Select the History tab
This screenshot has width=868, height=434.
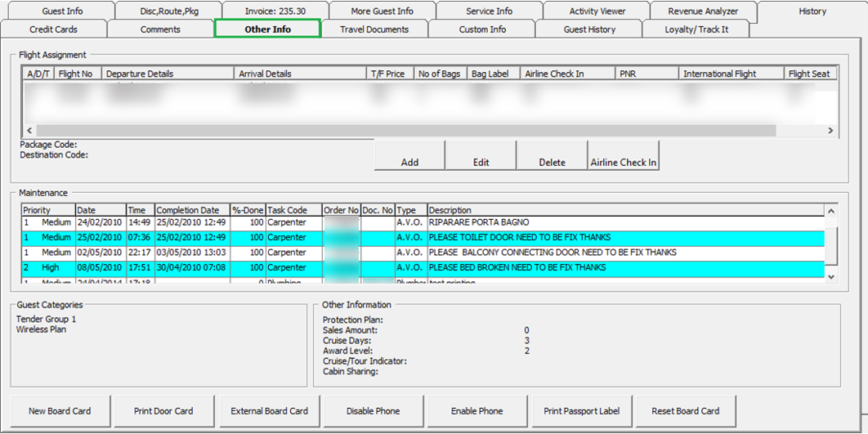point(812,11)
